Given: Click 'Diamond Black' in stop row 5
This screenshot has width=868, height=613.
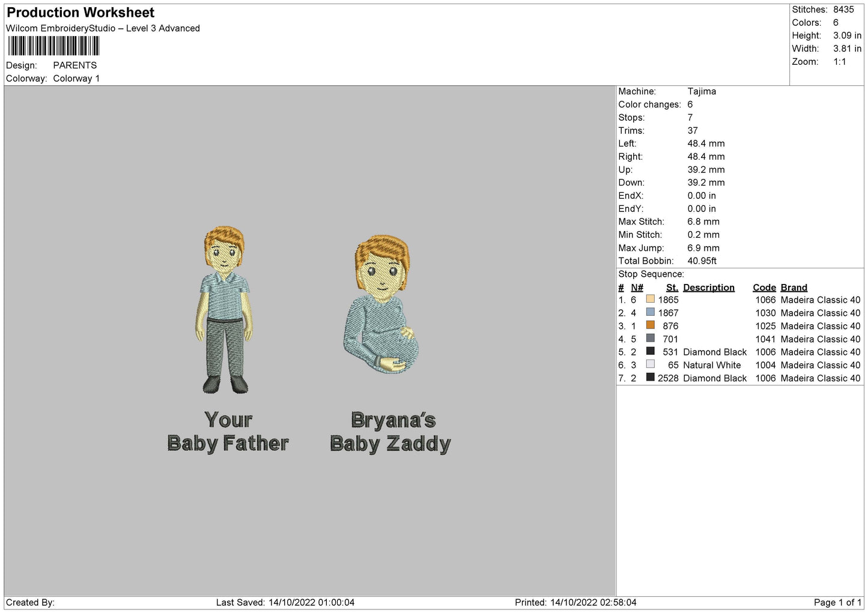Looking at the screenshot, I should 715,352.
